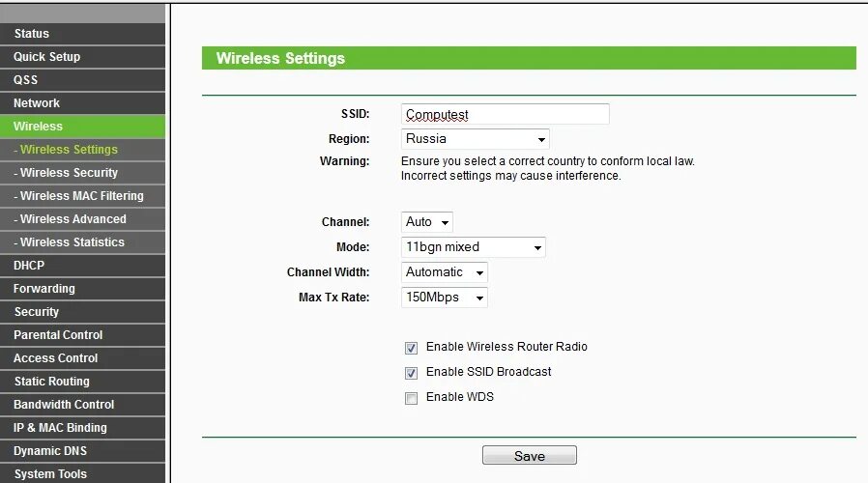The width and height of the screenshot is (868, 483).
Task: Open the Mode dropdown 11bgn mixed
Action: click(474, 247)
